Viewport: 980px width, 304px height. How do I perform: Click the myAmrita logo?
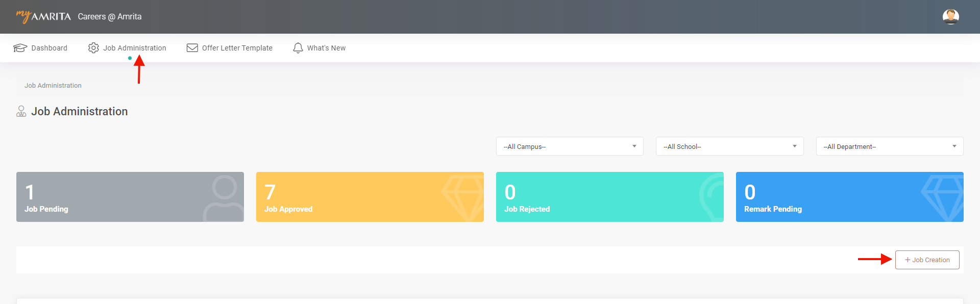tap(43, 16)
